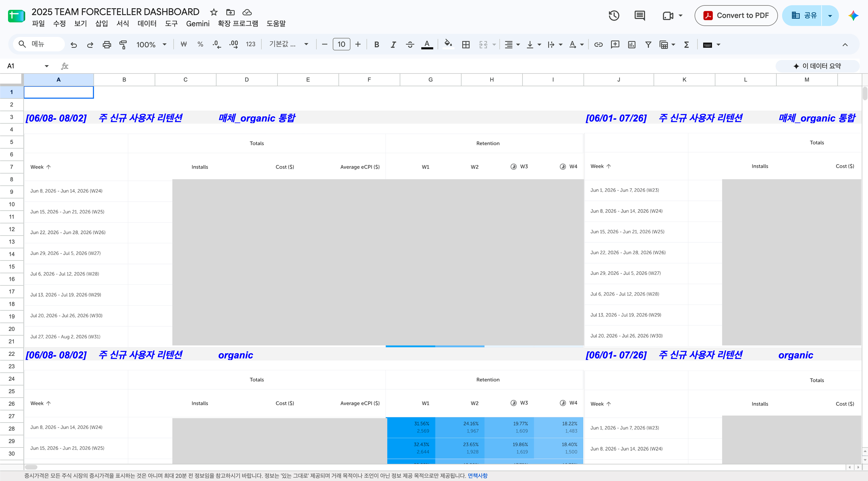Open the 서식 menu

tap(123, 23)
